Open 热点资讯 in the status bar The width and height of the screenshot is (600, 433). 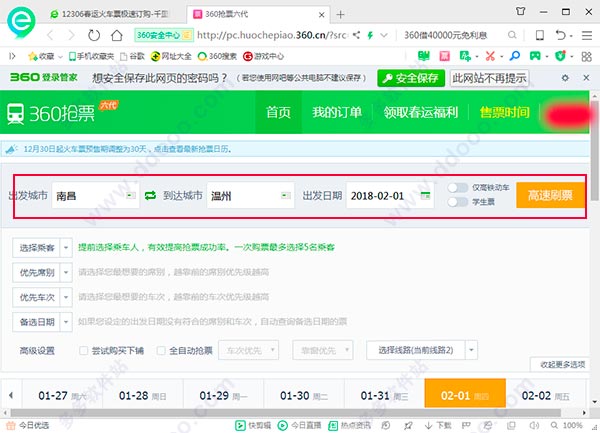(349, 425)
